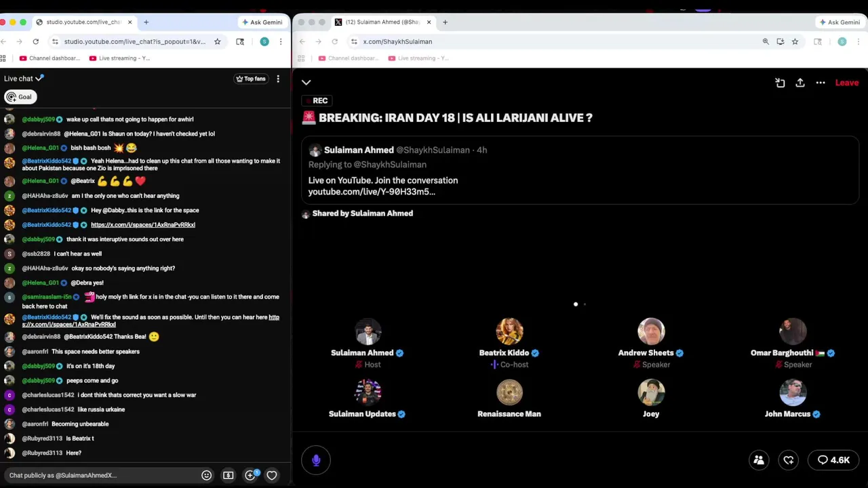Open the Top fans leaderboard

click(x=250, y=79)
